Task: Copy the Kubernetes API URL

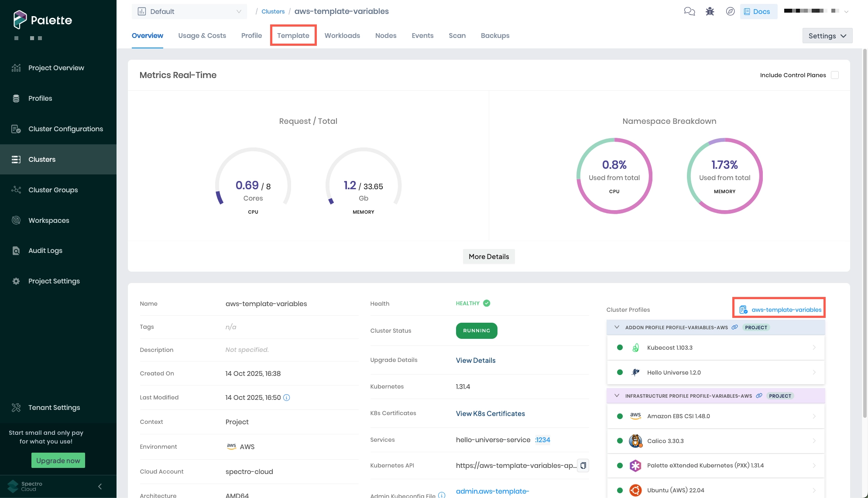Action: click(x=583, y=465)
